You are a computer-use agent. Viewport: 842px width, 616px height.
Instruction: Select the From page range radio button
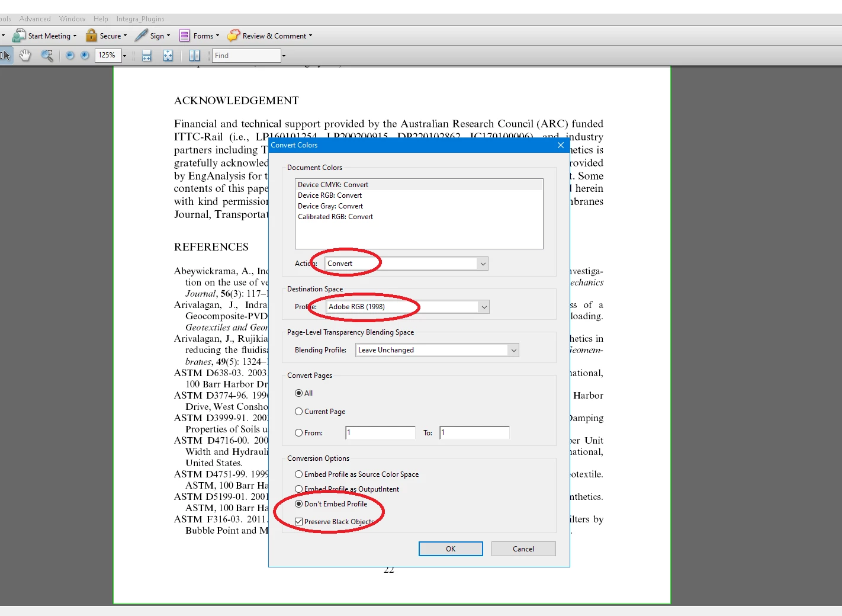coord(299,433)
